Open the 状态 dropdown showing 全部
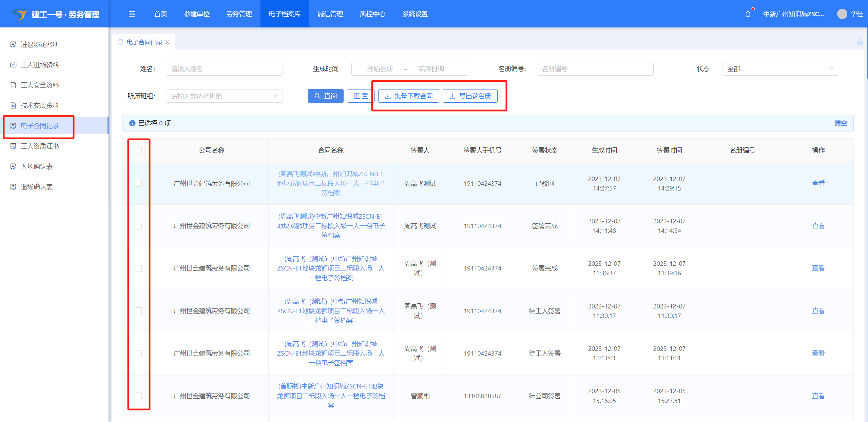The width and height of the screenshot is (868, 422). tap(780, 69)
